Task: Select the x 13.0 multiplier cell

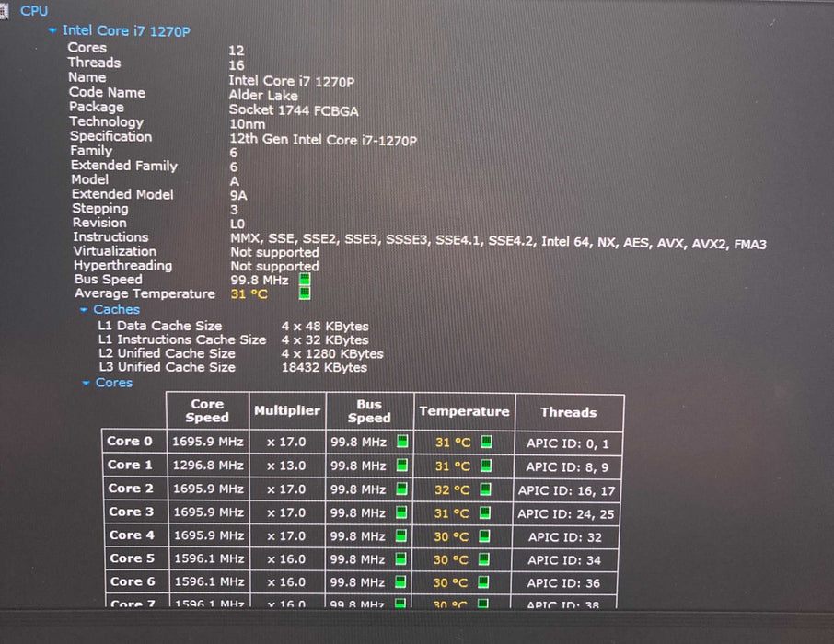Action: [286, 466]
